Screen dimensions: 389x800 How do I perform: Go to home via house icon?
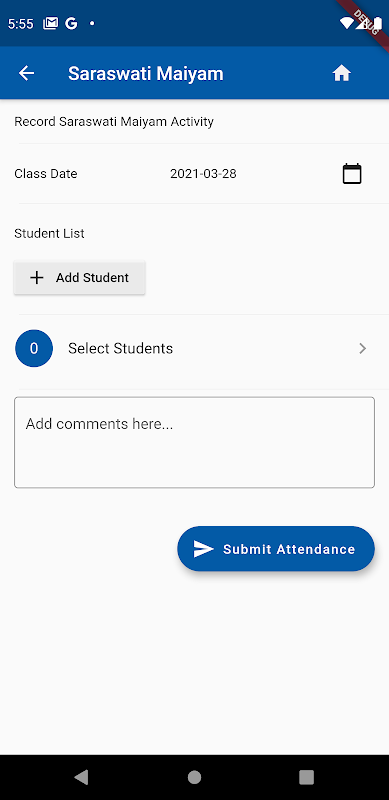pos(342,73)
